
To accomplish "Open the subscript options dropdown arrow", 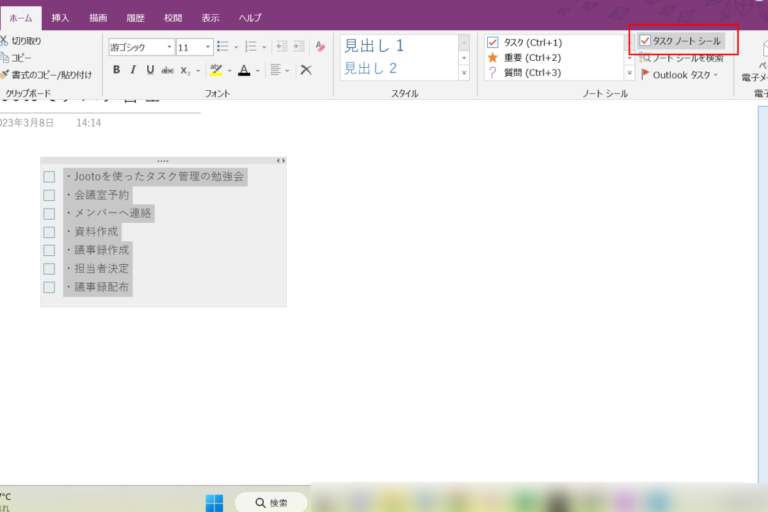I will click(x=198, y=71).
